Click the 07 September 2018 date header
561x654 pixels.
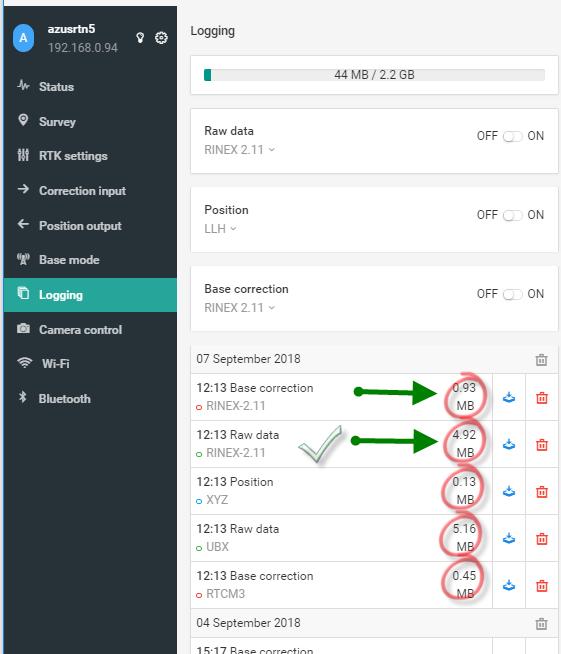click(x=249, y=359)
